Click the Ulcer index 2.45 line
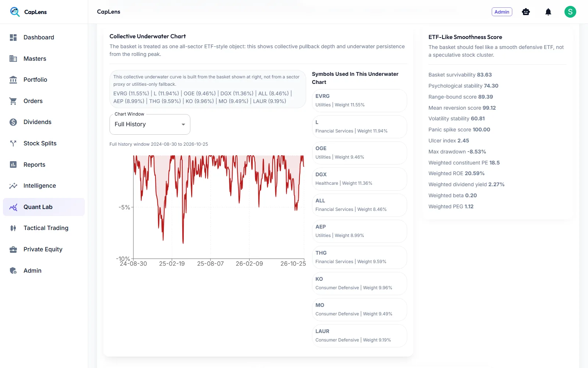Screen dimensions: 588x368 pos(449,141)
